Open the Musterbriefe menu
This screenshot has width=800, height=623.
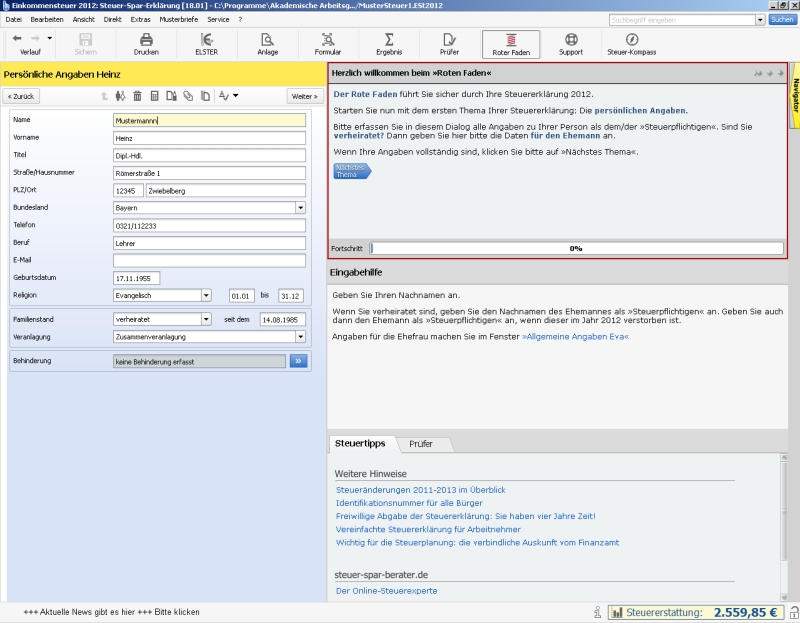pyautogui.click(x=179, y=19)
